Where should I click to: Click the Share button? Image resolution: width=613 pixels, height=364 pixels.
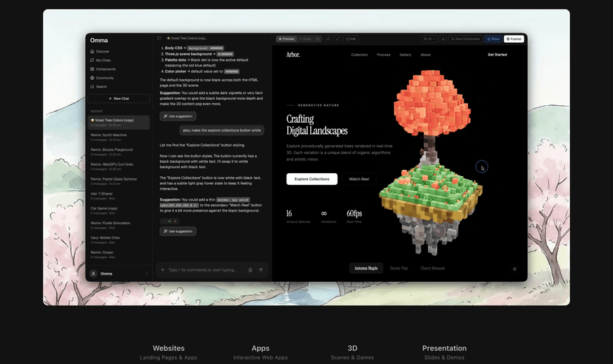click(x=493, y=39)
